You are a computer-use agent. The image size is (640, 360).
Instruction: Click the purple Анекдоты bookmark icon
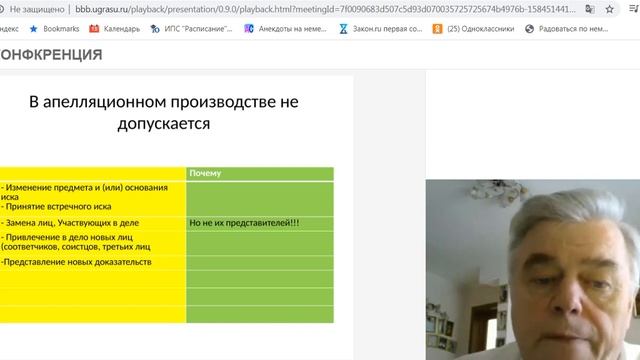point(249,29)
